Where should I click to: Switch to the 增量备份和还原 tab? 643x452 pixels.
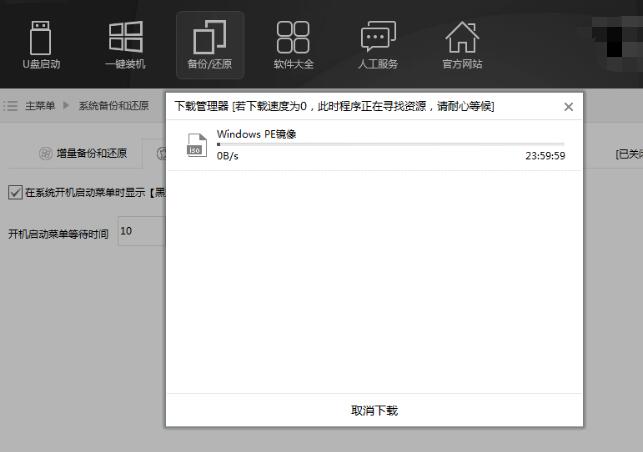82,153
